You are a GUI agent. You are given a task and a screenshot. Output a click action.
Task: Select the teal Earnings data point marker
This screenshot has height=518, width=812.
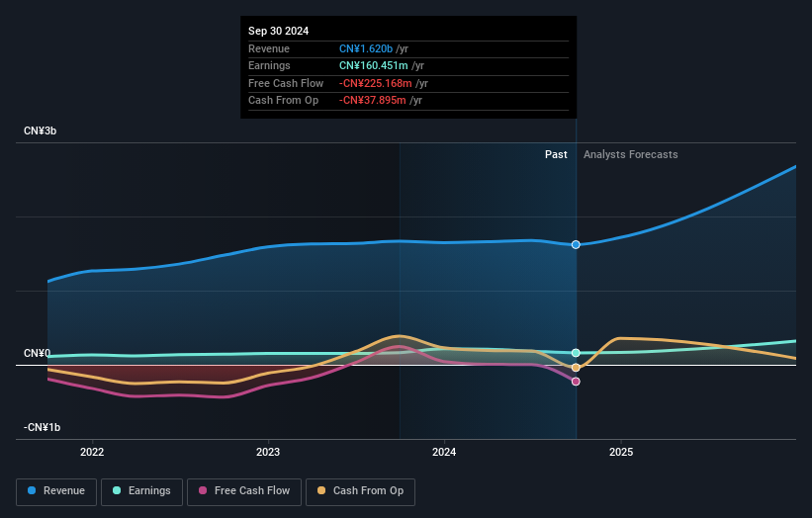pos(576,353)
